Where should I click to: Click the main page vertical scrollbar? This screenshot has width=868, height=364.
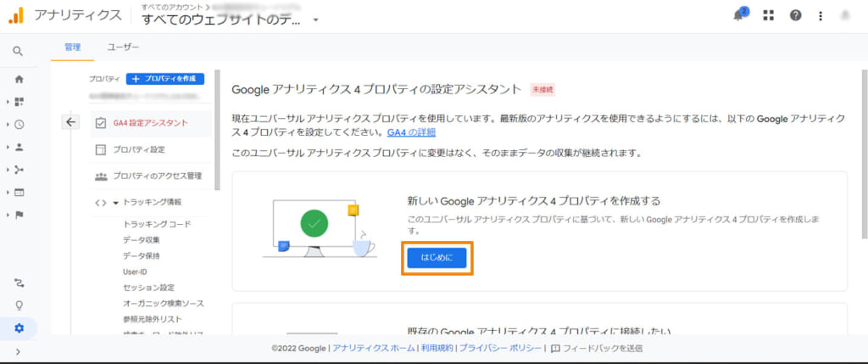pyautogui.click(x=864, y=154)
